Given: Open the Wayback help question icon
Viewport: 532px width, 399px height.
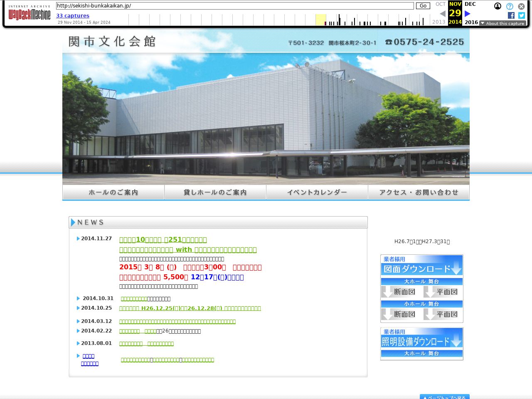Looking at the screenshot, I should click(x=510, y=6).
